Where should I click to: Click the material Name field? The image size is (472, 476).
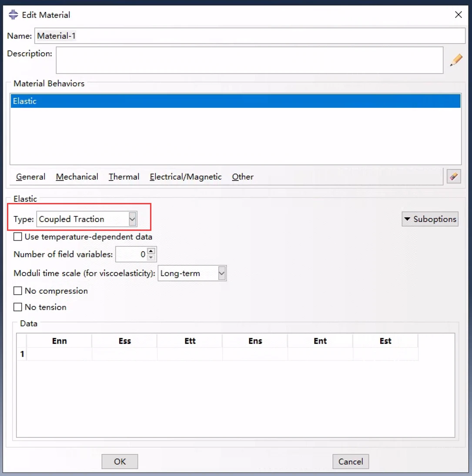click(250, 36)
